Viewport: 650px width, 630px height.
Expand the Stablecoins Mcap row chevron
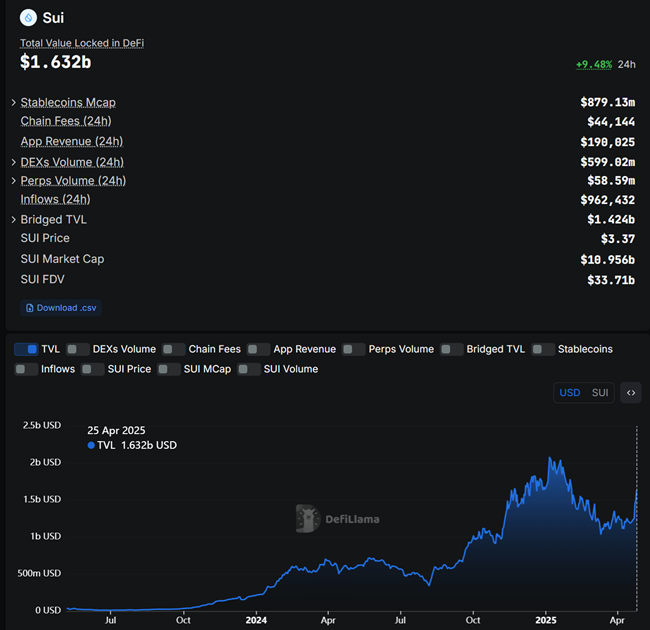14,102
